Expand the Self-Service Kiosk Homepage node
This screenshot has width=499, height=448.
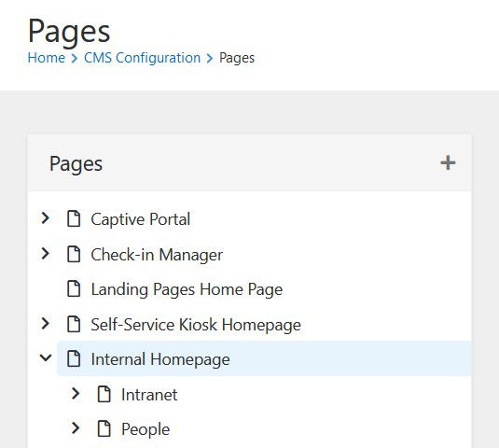(46, 323)
